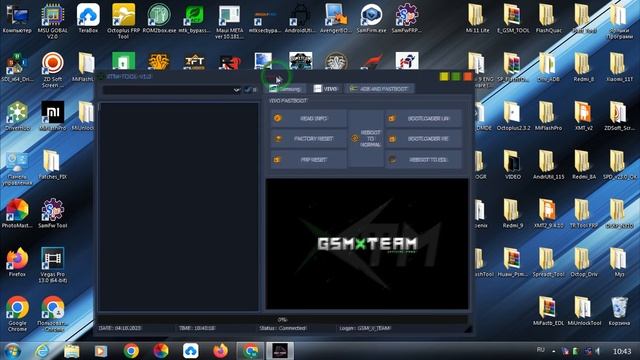Select the MSU GOBAL V2.0 desktop icon

tap(53, 21)
